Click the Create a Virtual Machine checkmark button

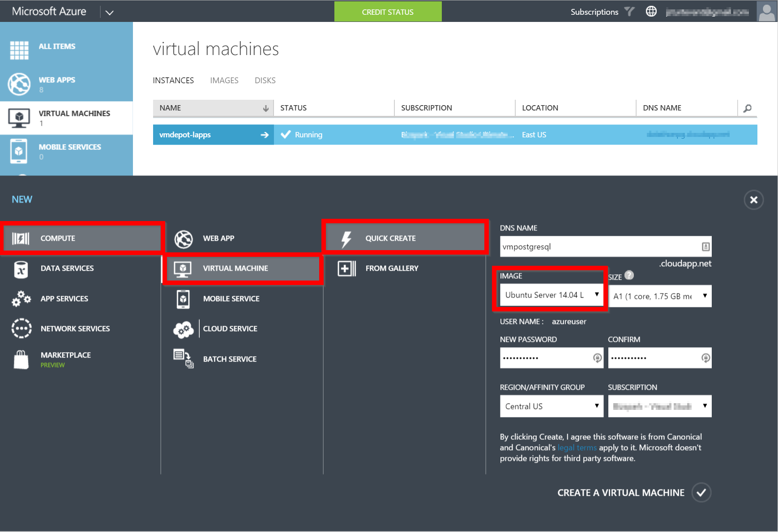coord(701,493)
